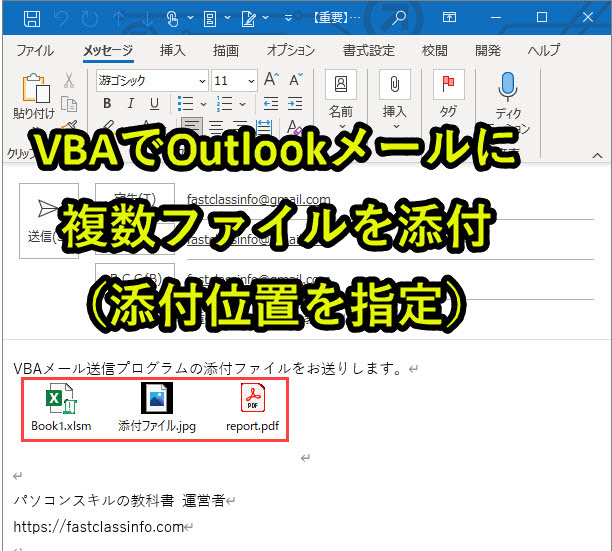Copy with the two-pages icon
The height and width of the screenshot is (551, 612).
[69, 104]
